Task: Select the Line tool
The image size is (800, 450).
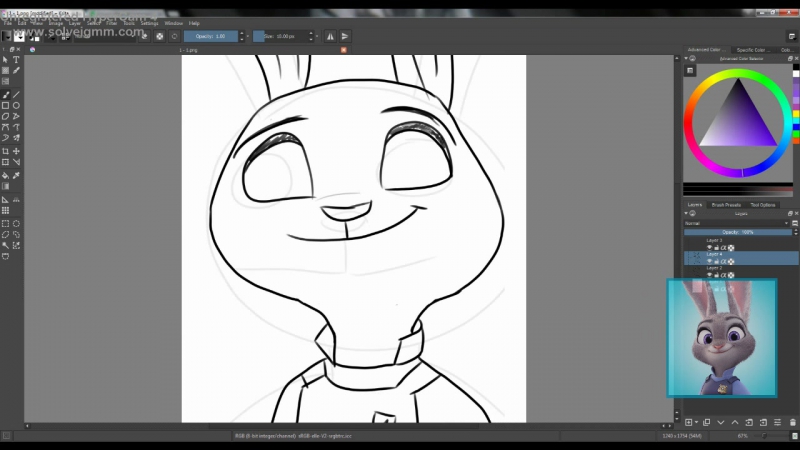Action: click(16, 95)
